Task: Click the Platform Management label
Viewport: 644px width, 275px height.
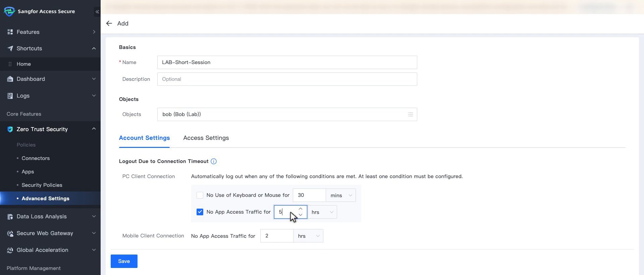Action: 34,268
